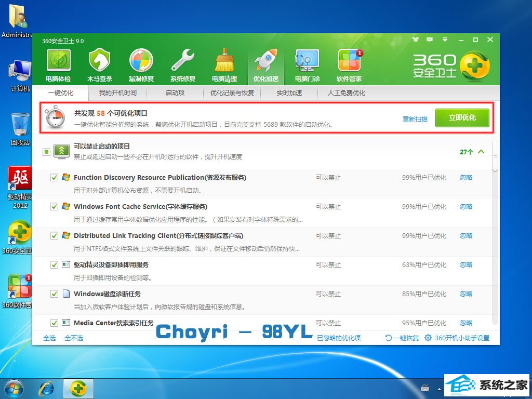Click 忽略 for Function Discovery Resource Publication
Screen dimensions: 532x399
tap(466, 178)
